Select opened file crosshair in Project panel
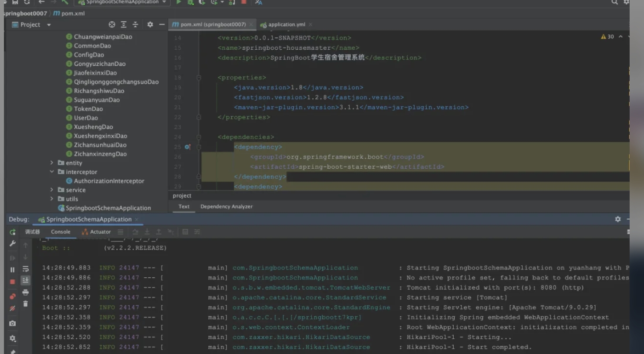 tap(112, 24)
